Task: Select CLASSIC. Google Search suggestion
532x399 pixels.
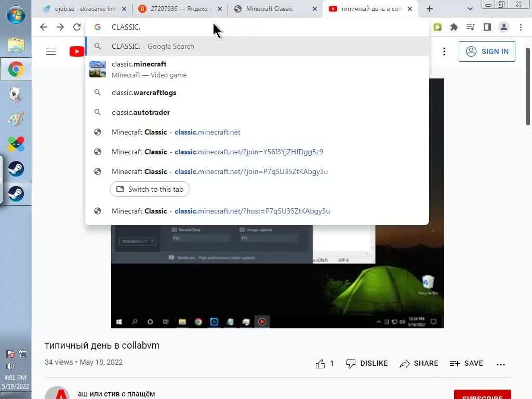Action: point(257,46)
